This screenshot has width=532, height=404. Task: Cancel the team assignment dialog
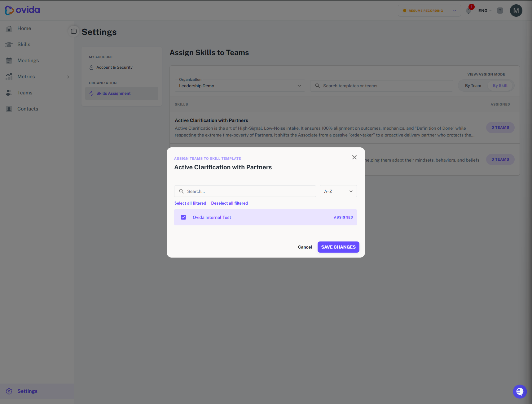305,247
